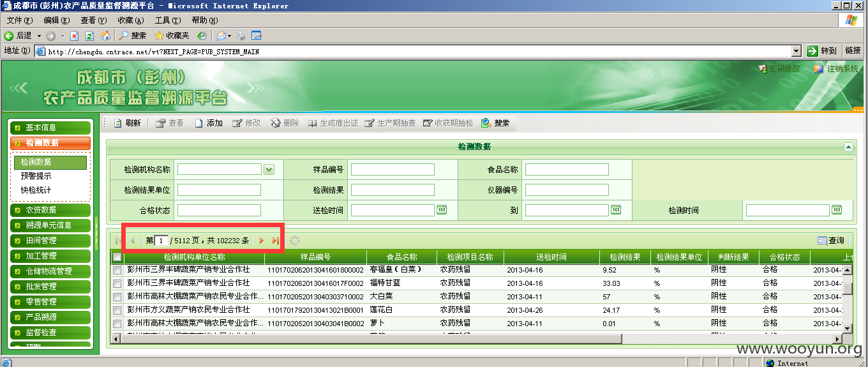Click the 刷新 refresh toolbar button
Viewport: 868px width, 367px height.
tap(127, 123)
